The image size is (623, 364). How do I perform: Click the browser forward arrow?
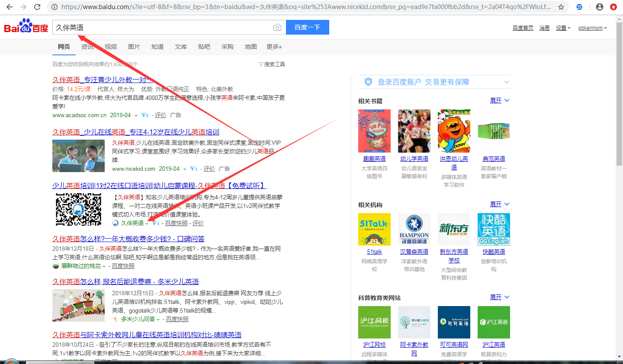click(23, 7)
